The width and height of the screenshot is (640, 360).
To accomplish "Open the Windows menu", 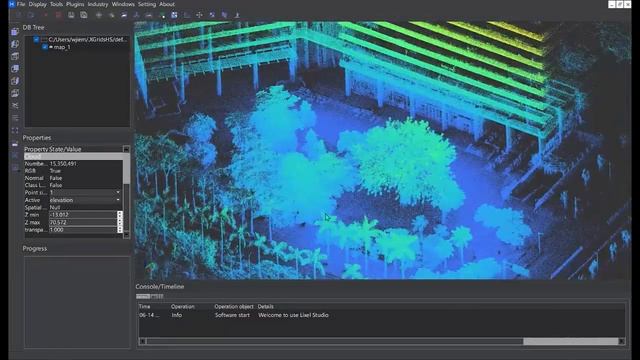I will [123, 4].
